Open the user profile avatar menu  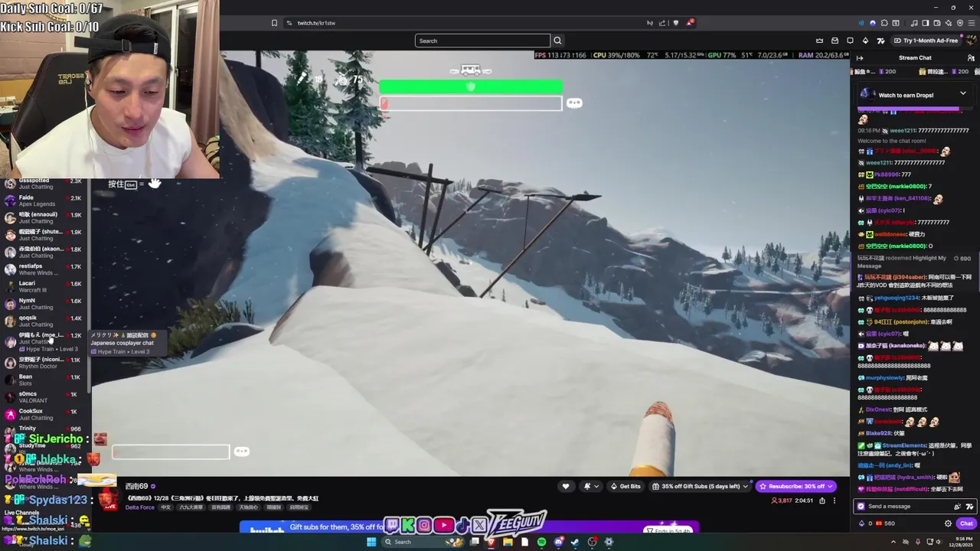pos(971,41)
